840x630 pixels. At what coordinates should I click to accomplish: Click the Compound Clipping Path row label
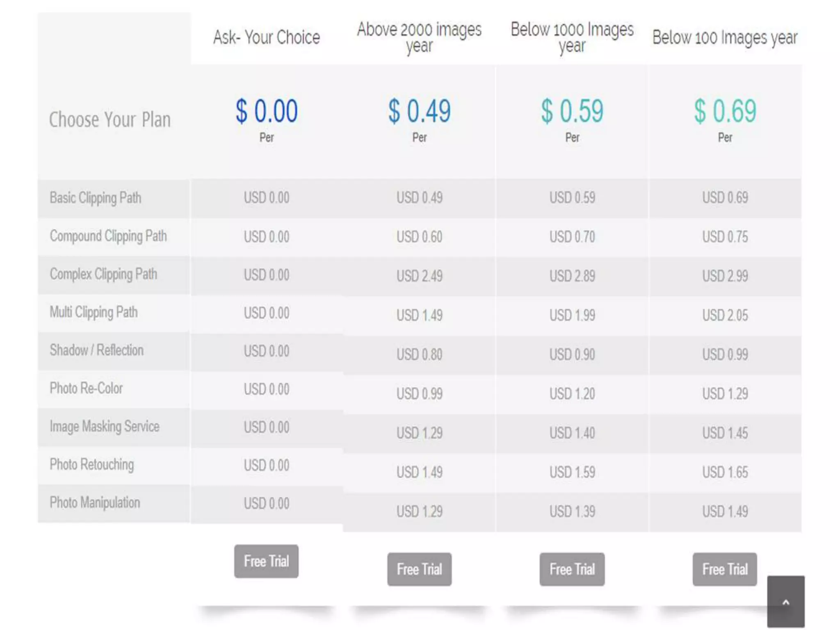click(x=108, y=236)
